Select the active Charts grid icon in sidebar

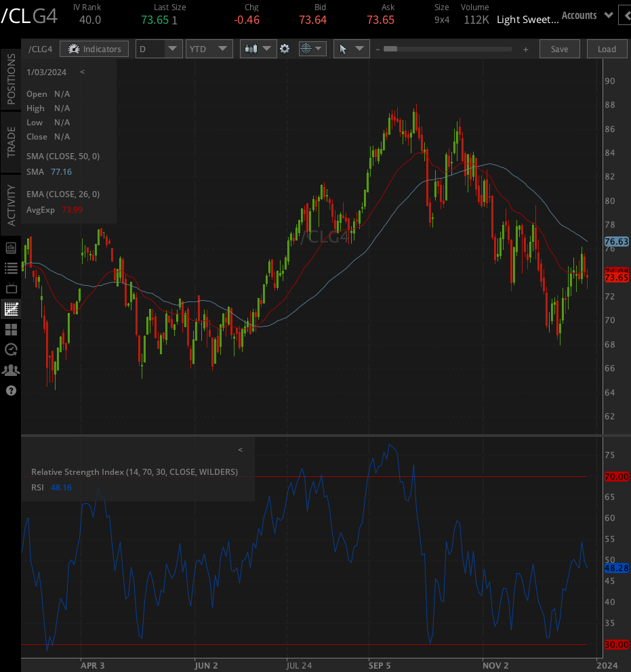[x=10, y=309]
